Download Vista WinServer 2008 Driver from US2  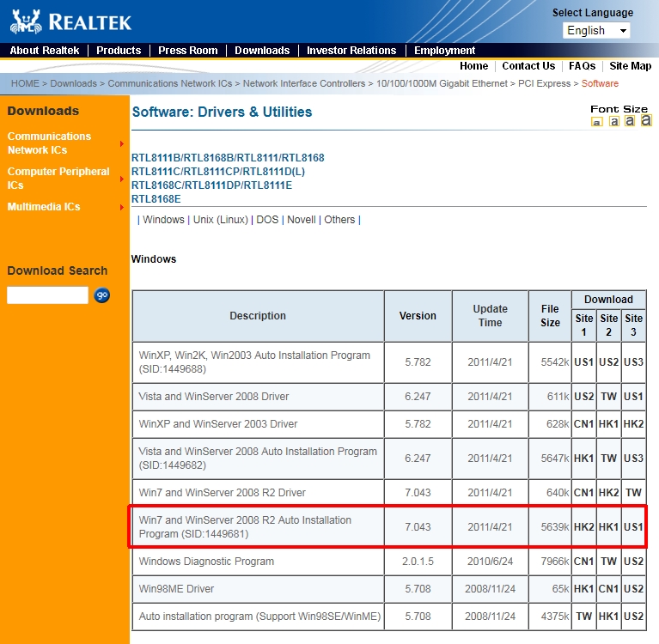(x=583, y=397)
